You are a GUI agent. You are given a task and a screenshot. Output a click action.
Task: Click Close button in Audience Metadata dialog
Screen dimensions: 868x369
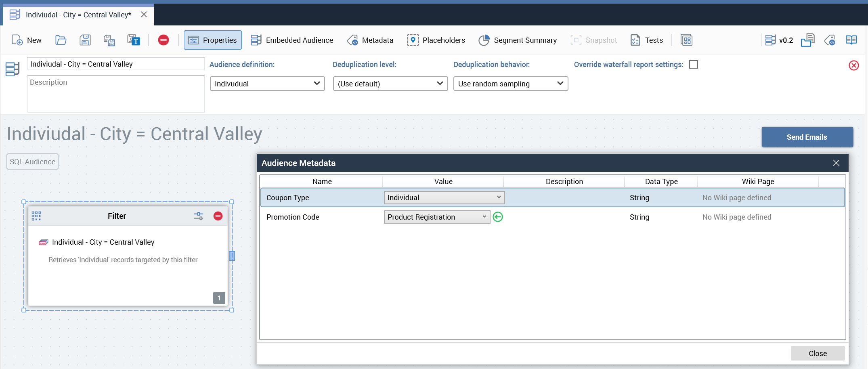[817, 353]
